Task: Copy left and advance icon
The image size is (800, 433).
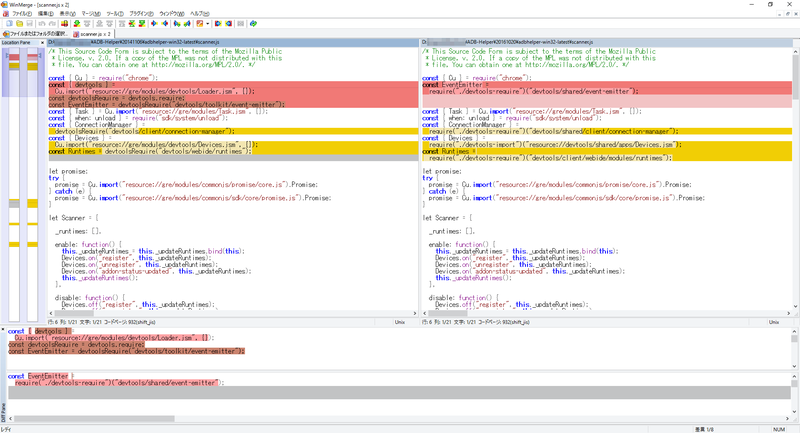Action: (x=187, y=23)
